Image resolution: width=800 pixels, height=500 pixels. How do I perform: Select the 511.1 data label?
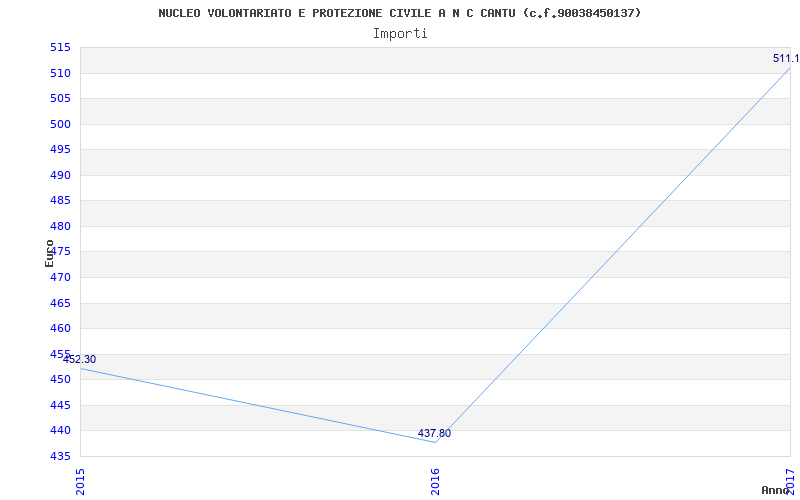[786, 58]
